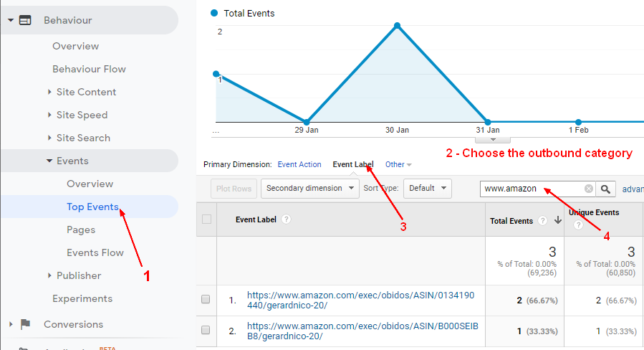Clear the www.amazon search filter
644x350 pixels.
tap(588, 189)
